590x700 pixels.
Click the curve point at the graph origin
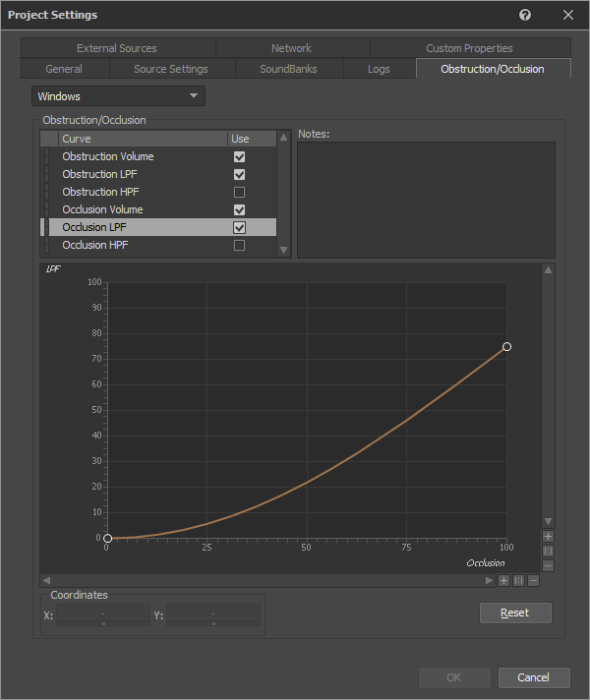[x=107, y=538]
